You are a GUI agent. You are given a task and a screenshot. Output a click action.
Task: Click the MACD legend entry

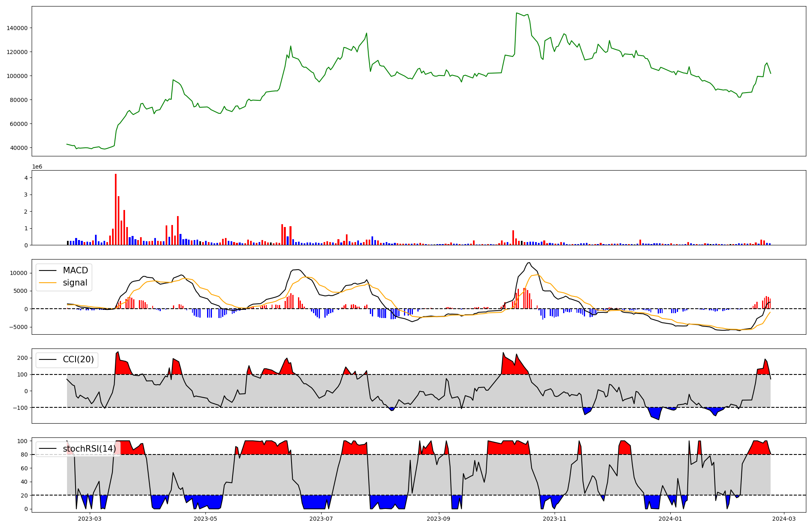pyautogui.click(x=75, y=270)
